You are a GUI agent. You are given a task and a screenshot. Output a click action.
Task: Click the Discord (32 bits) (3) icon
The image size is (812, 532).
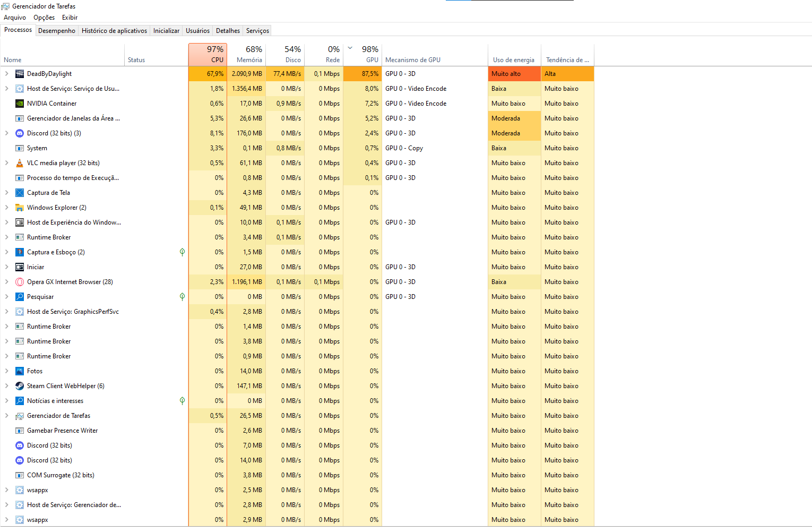tap(20, 133)
